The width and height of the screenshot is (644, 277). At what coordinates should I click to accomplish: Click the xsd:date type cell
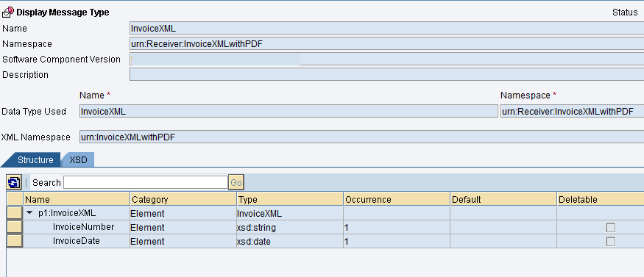point(290,241)
